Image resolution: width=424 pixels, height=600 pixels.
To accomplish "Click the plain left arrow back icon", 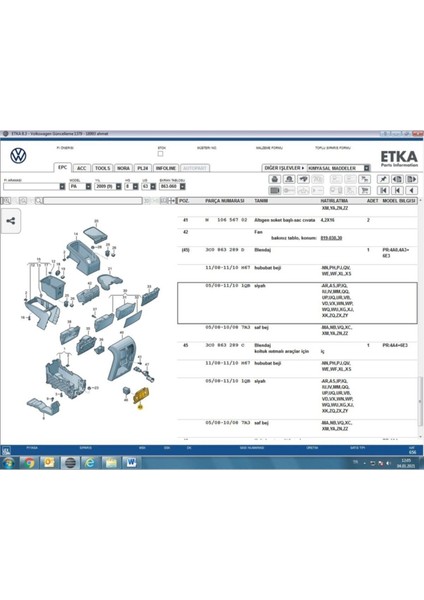I will tap(412, 190).
